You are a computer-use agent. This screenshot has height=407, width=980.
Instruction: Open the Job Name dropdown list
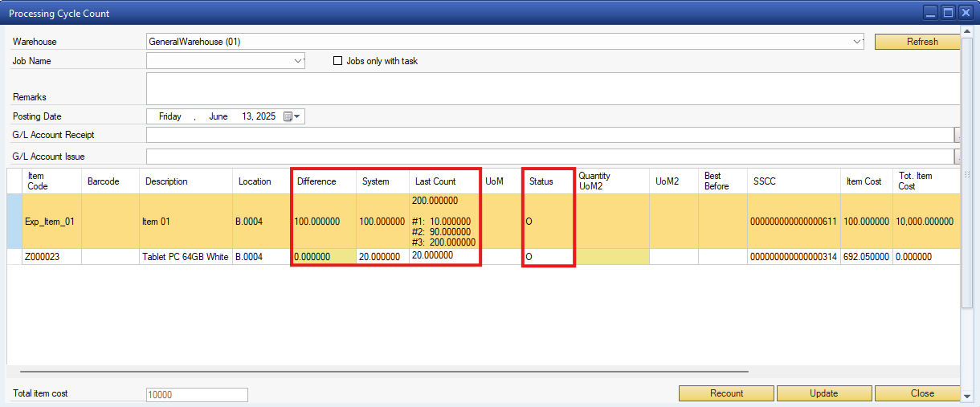[298, 61]
